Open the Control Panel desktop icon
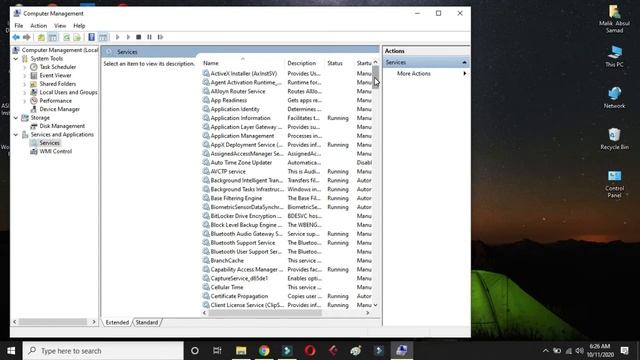Image resolution: width=640 pixels, height=360 pixels. pos(614,184)
